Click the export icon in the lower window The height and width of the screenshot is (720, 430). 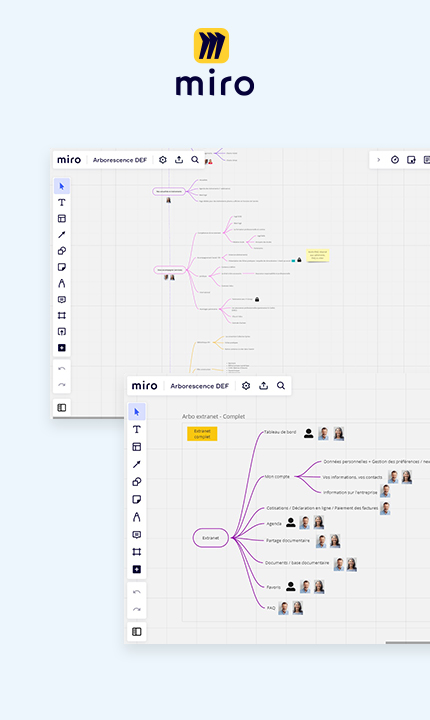(263, 386)
